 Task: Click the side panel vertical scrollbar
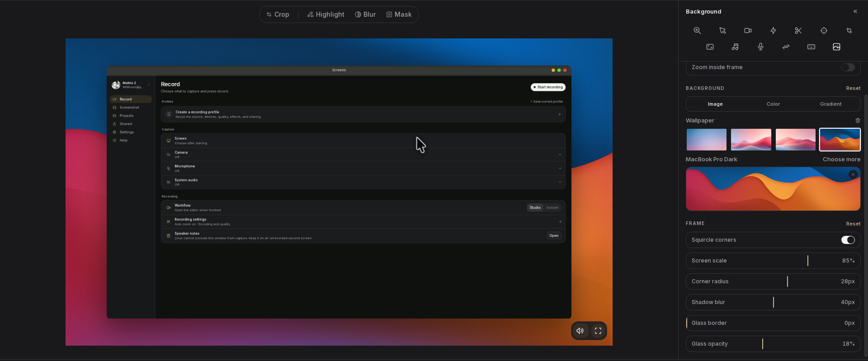pyautogui.click(x=866, y=226)
